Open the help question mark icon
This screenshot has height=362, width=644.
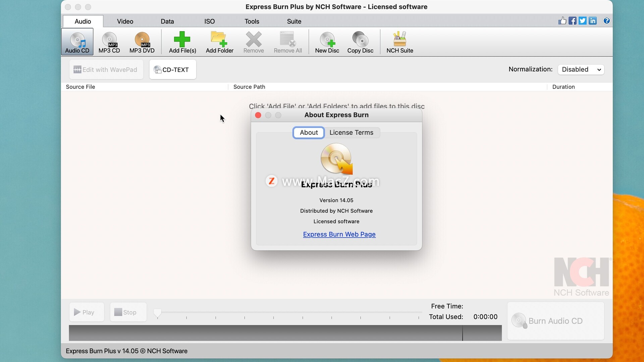coord(606,21)
